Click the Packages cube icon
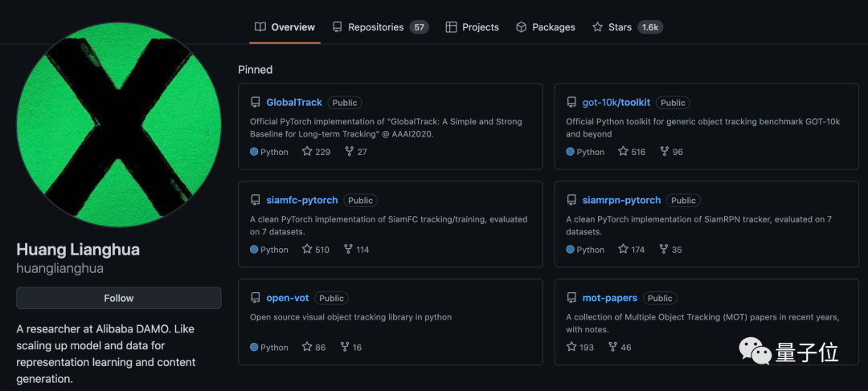Image resolution: width=868 pixels, height=391 pixels. point(521,27)
